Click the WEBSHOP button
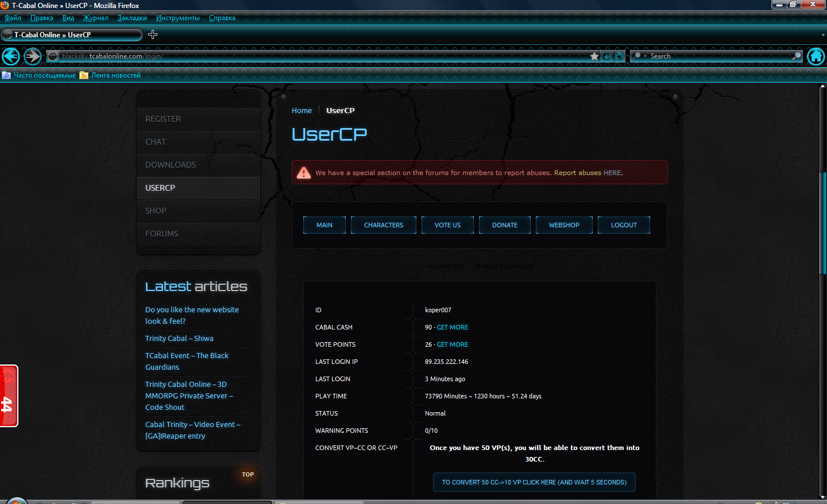 (564, 225)
